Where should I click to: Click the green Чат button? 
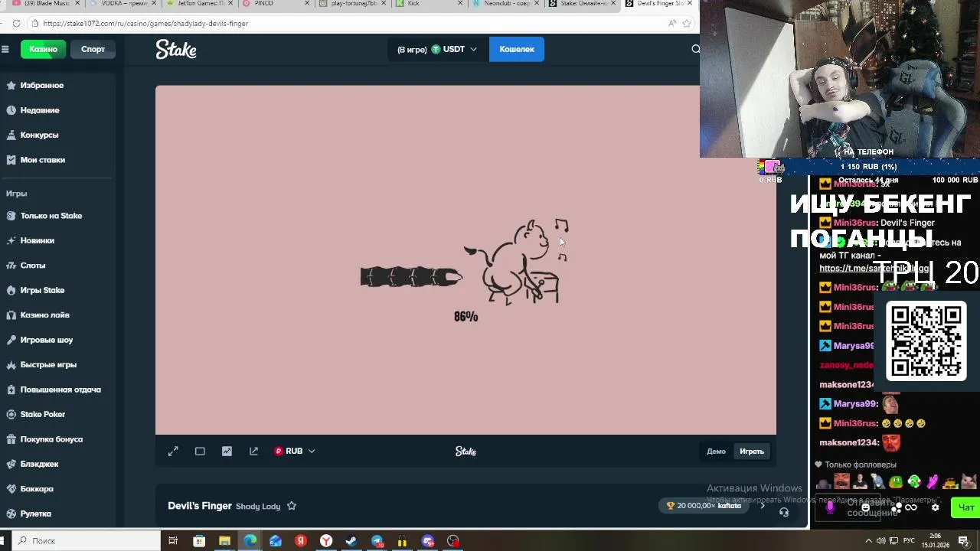pyautogui.click(x=964, y=507)
